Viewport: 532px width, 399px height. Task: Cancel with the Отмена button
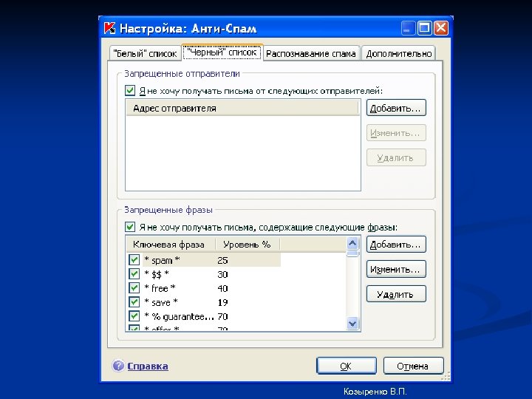(413, 366)
